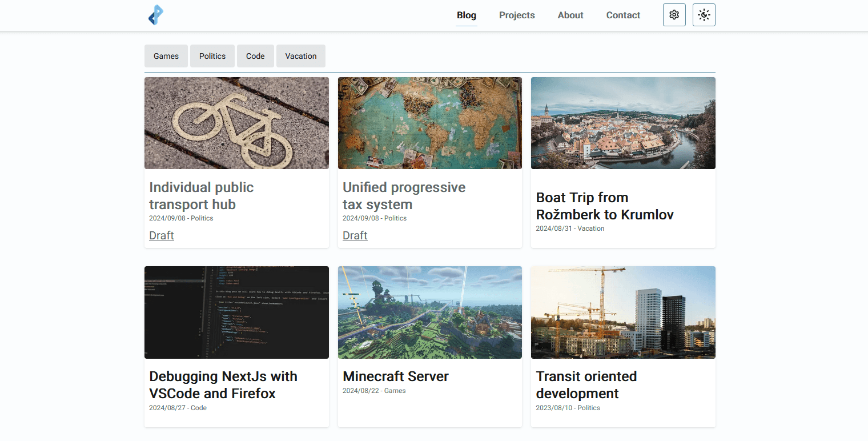The width and height of the screenshot is (868, 441).
Task: Click '2024/09/08 - Politics' under tax system
Action: tap(375, 218)
